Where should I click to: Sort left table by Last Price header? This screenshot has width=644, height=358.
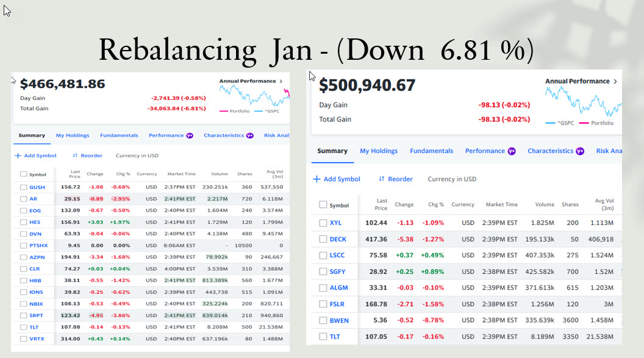[x=75, y=174]
